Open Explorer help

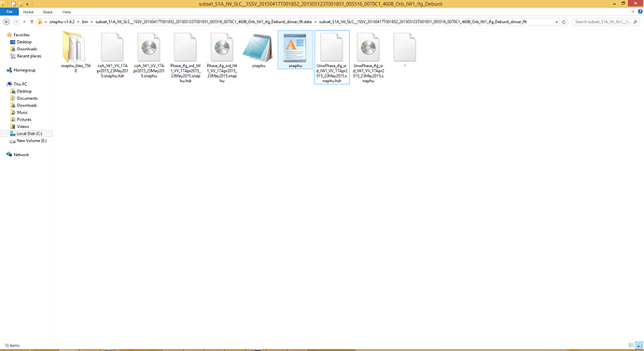point(640,12)
